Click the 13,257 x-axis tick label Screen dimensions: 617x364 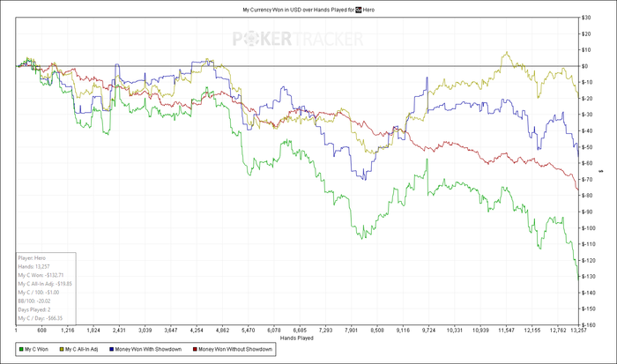click(x=578, y=331)
